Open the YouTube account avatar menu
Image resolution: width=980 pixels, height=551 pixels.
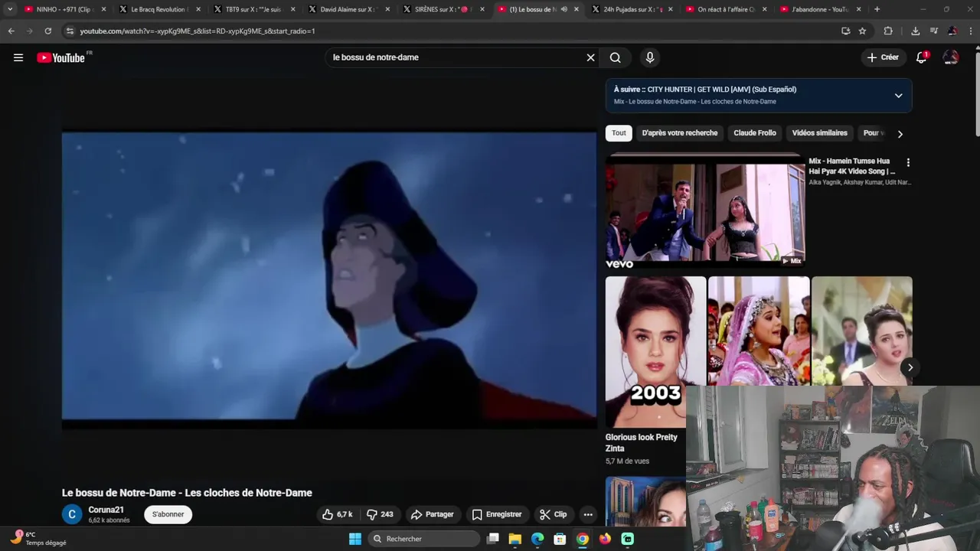(951, 57)
